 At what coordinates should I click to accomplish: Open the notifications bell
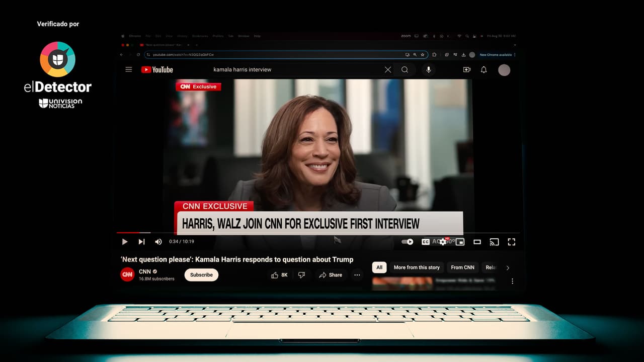pos(484,70)
